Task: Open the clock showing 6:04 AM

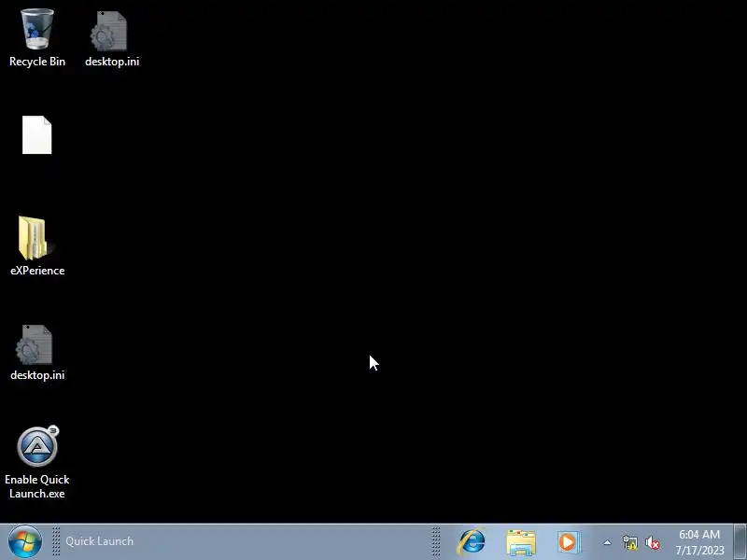Action: coord(699,542)
